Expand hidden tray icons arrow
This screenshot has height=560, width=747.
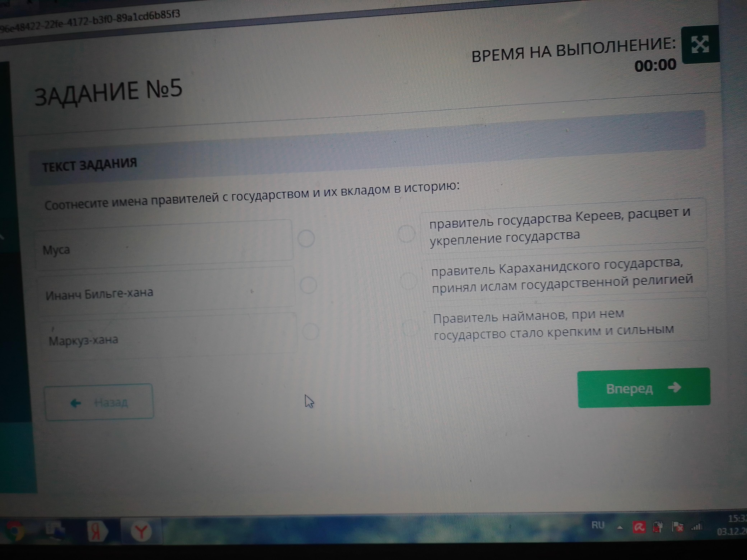coord(620,528)
